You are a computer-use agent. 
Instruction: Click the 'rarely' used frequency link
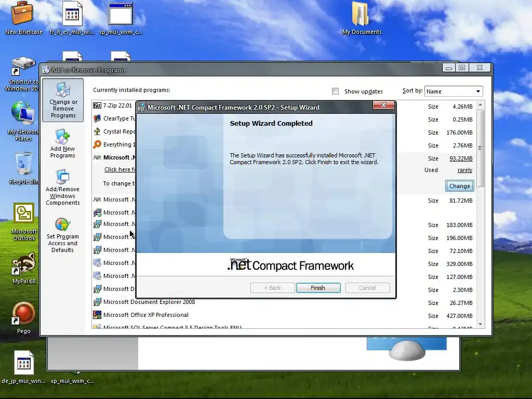[x=465, y=170]
